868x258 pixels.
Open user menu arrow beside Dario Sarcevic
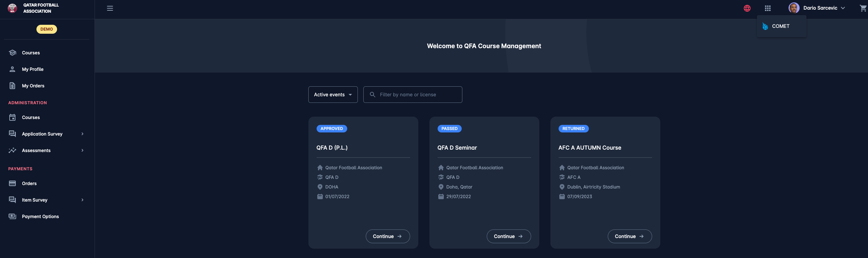click(843, 8)
